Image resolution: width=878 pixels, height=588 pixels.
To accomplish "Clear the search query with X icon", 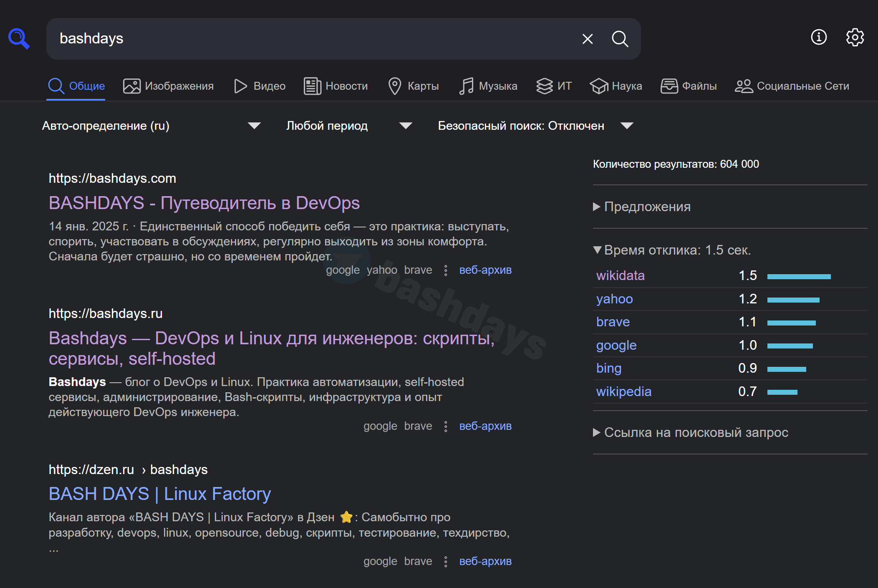I will (588, 39).
